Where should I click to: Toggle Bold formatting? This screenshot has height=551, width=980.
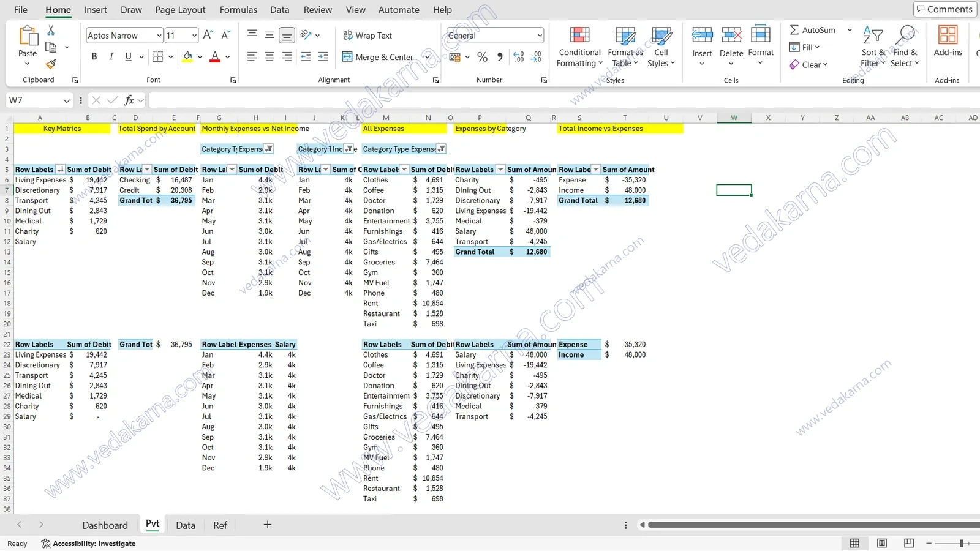pyautogui.click(x=94, y=56)
